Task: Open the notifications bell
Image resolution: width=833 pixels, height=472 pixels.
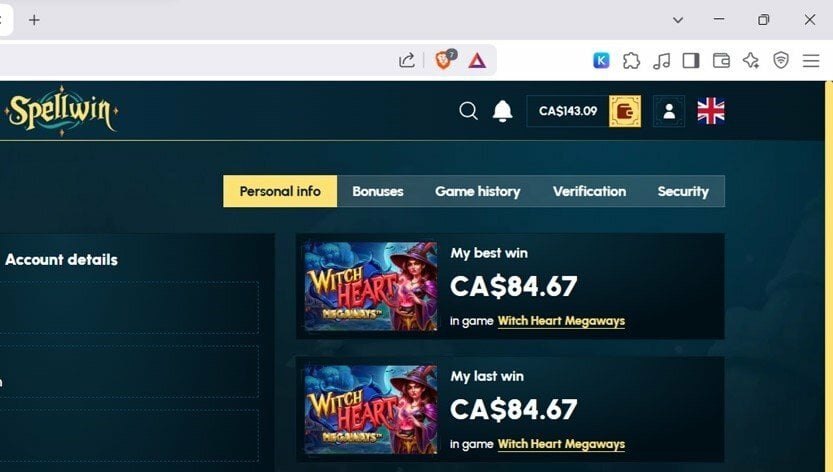Action: point(502,111)
